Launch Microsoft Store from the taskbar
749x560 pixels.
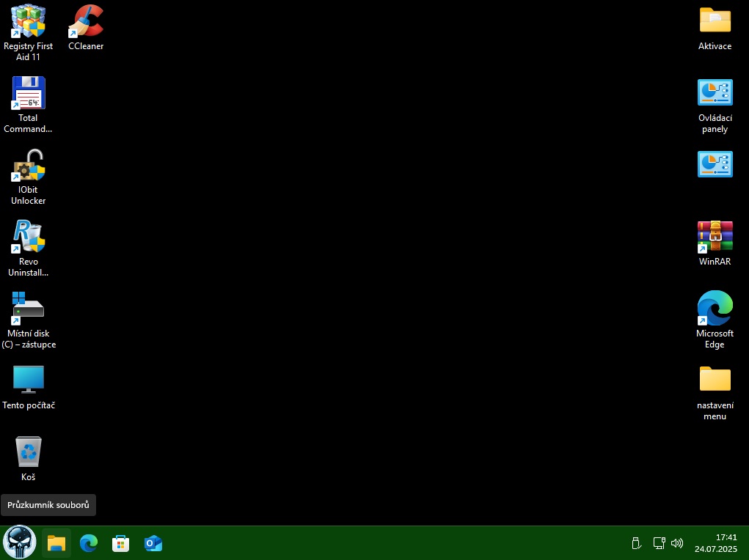pyautogui.click(x=121, y=543)
